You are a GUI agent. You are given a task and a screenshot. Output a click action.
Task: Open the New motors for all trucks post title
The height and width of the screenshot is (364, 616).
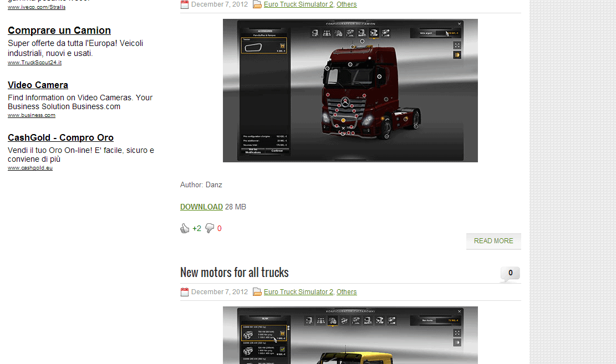point(235,273)
